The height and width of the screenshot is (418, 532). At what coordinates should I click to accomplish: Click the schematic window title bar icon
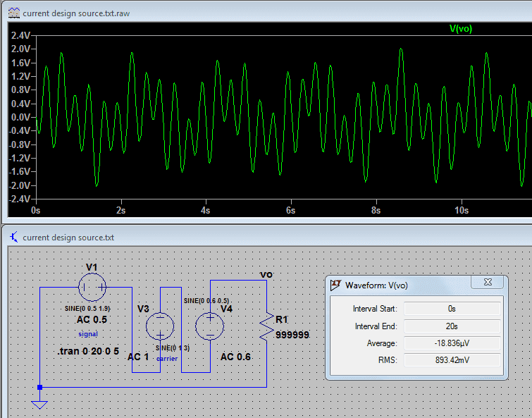[x=13, y=237]
